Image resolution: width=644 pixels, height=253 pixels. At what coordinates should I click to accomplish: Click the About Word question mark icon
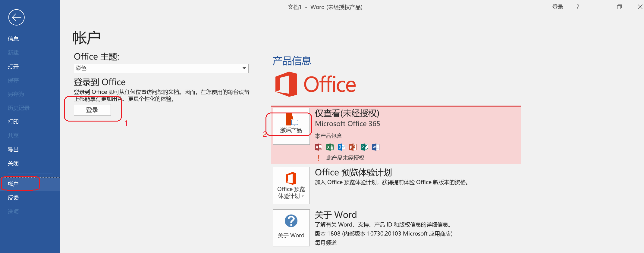click(x=291, y=221)
